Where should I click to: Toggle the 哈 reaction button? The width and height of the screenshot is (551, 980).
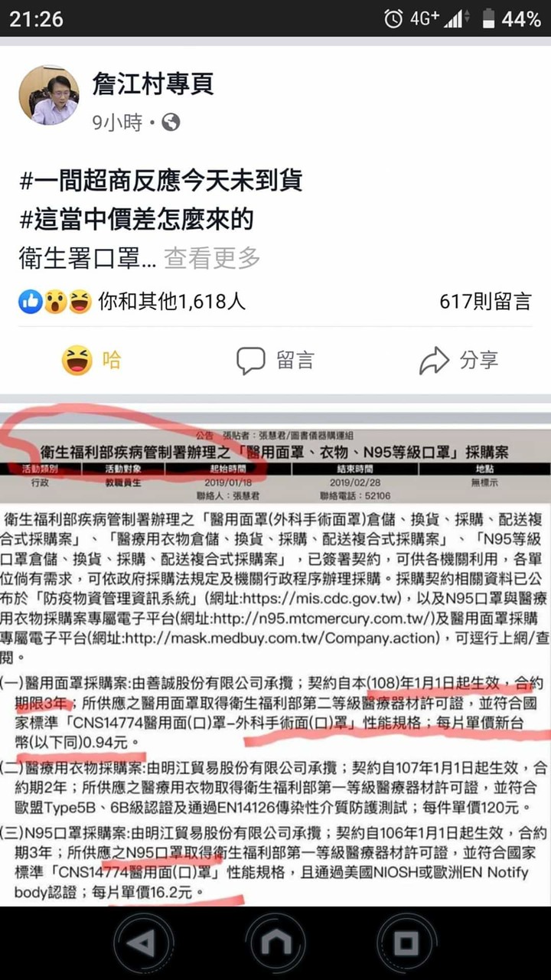(x=92, y=360)
